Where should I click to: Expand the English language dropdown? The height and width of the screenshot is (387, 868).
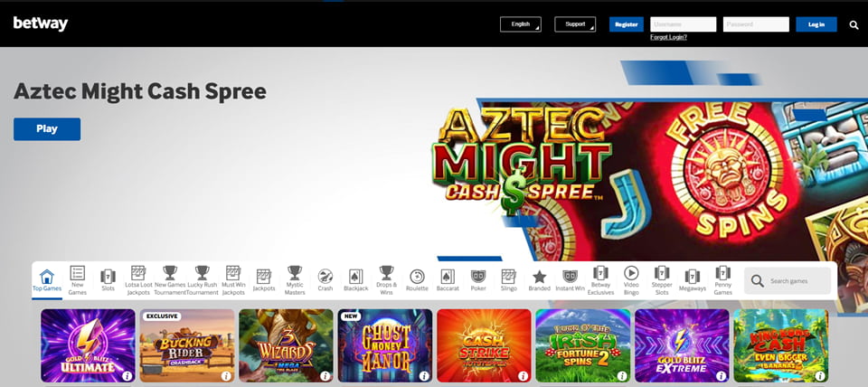(x=520, y=24)
